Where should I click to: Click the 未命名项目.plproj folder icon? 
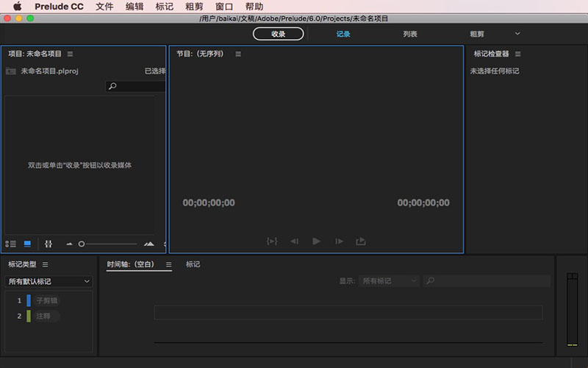click(11, 71)
